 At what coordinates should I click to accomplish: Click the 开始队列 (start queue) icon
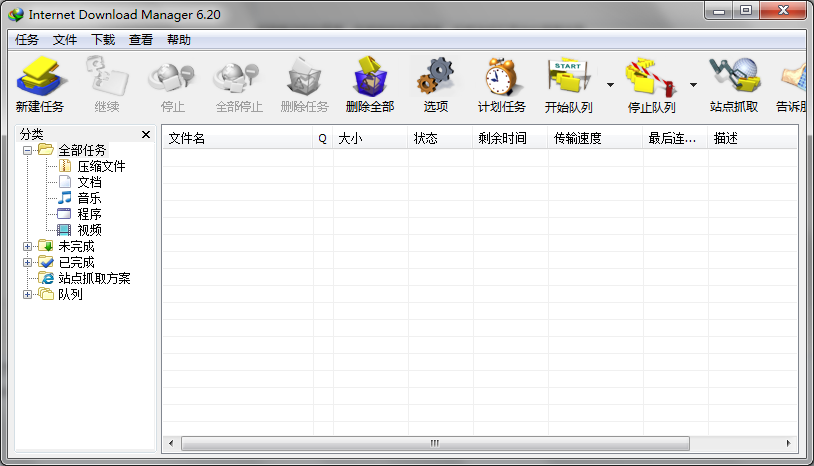(x=568, y=77)
